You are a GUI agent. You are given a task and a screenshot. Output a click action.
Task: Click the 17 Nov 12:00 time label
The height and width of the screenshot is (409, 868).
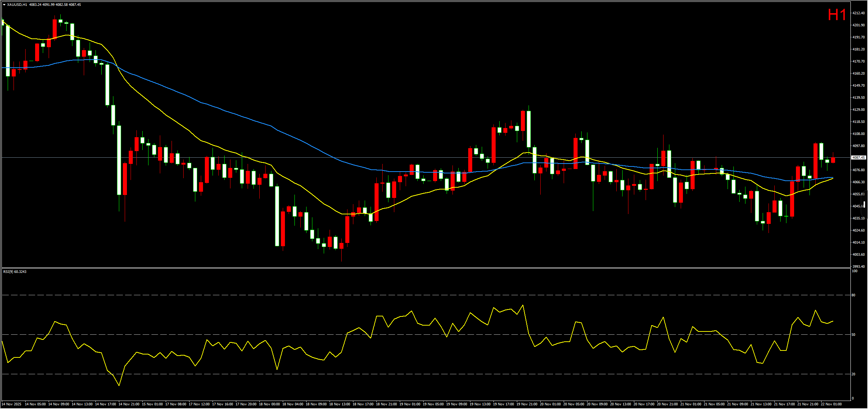[199, 404]
